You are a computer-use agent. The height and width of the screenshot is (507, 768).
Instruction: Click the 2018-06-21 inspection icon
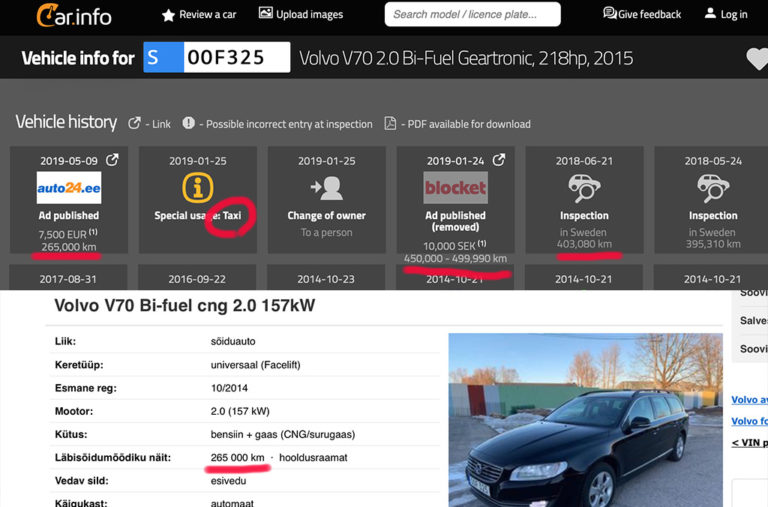click(584, 187)
